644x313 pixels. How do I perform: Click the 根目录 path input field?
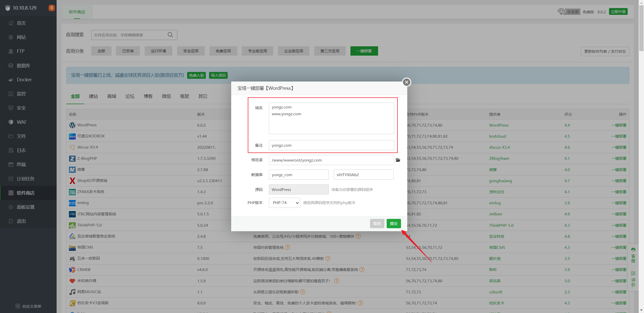(x=331, y=160)
